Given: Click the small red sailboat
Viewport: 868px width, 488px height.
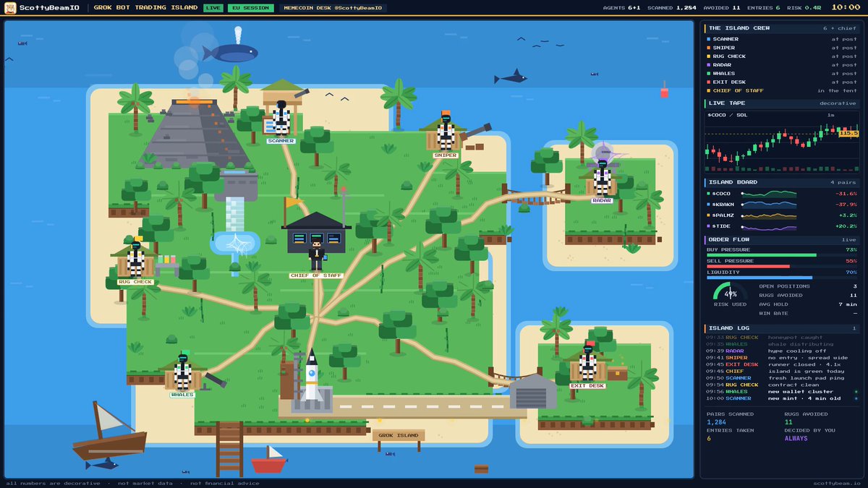Looking at the screenshot, I should (268, 460).
